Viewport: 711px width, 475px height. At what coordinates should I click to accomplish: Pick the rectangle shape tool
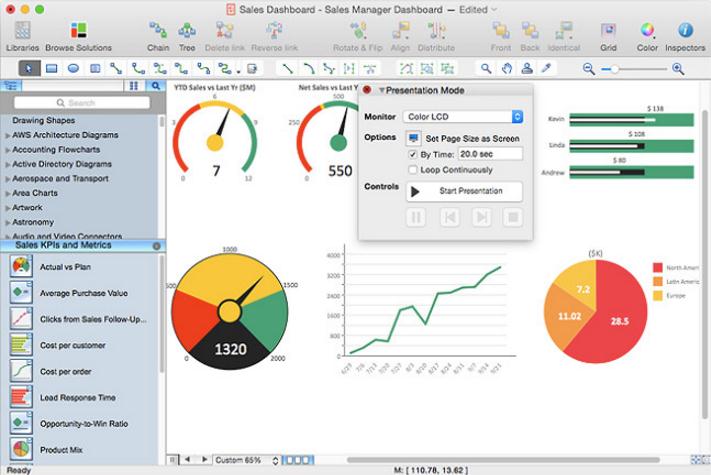(52, 68)
